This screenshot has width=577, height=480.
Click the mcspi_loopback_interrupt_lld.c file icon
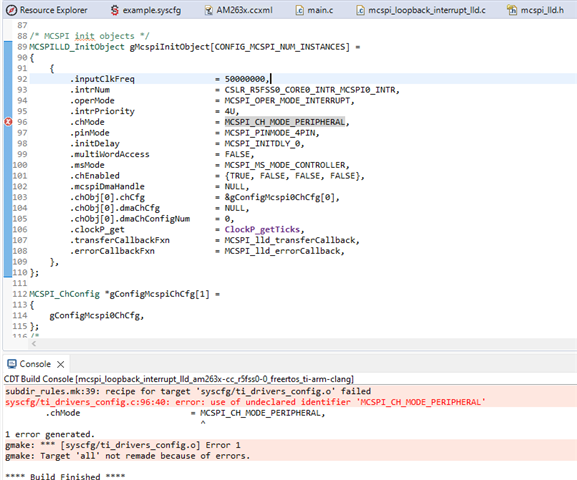click(360, 10)
